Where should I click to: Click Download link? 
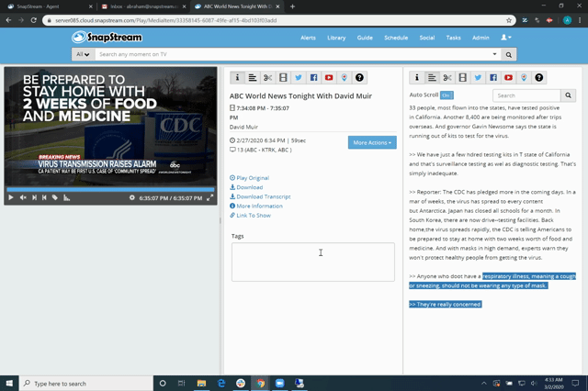point(246,187)
